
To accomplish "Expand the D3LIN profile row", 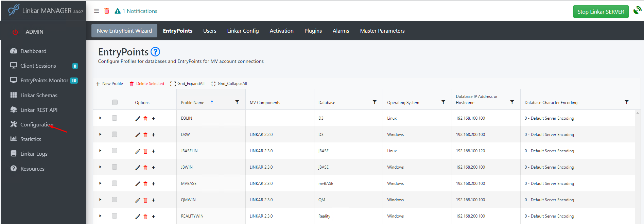I will coord(100,118).
